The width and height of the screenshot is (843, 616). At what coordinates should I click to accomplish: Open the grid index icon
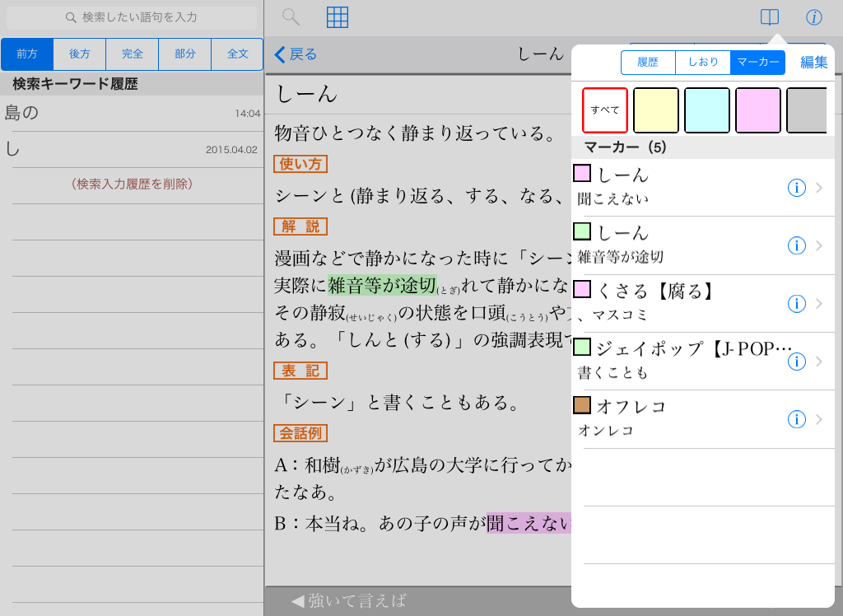click(338, 17)
